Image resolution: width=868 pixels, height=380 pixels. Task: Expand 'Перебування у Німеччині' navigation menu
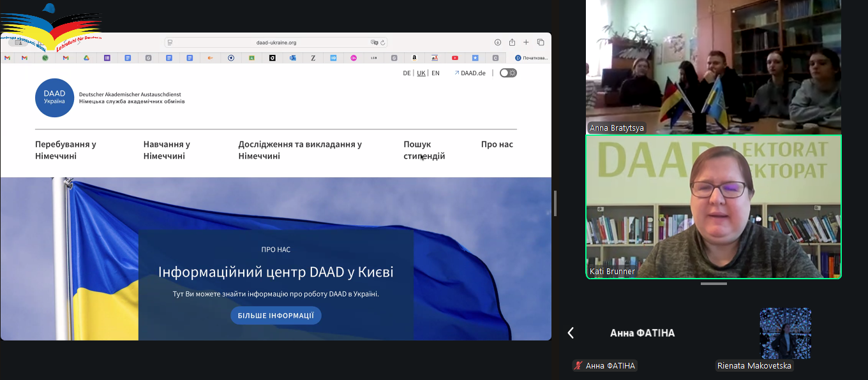coord(66,150)
